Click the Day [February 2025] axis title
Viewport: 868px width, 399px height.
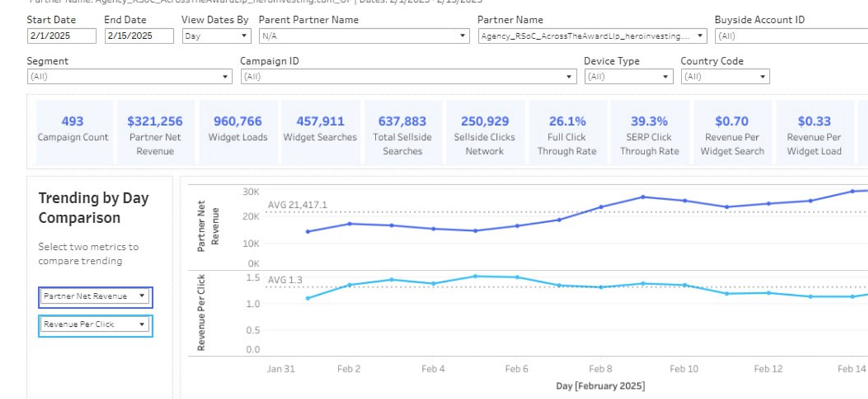point(600,386)
